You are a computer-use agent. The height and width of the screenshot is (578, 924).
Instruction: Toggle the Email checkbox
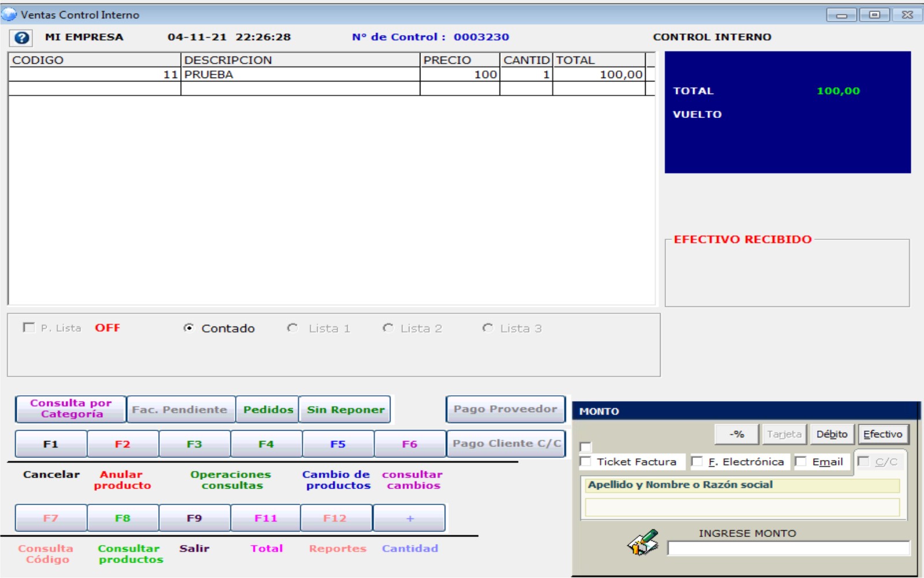coord(801,462)
